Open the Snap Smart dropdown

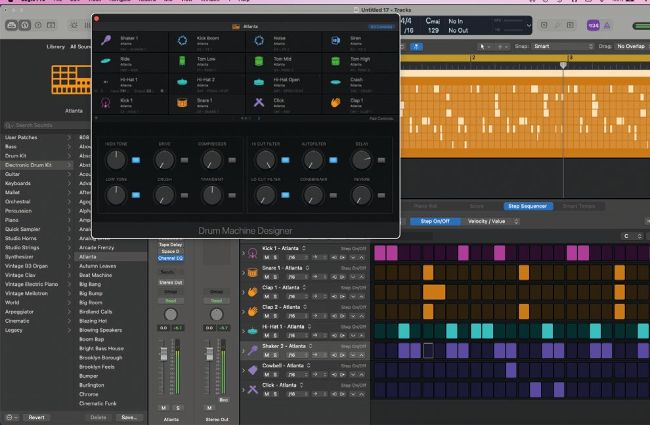(x=563, y=46)
